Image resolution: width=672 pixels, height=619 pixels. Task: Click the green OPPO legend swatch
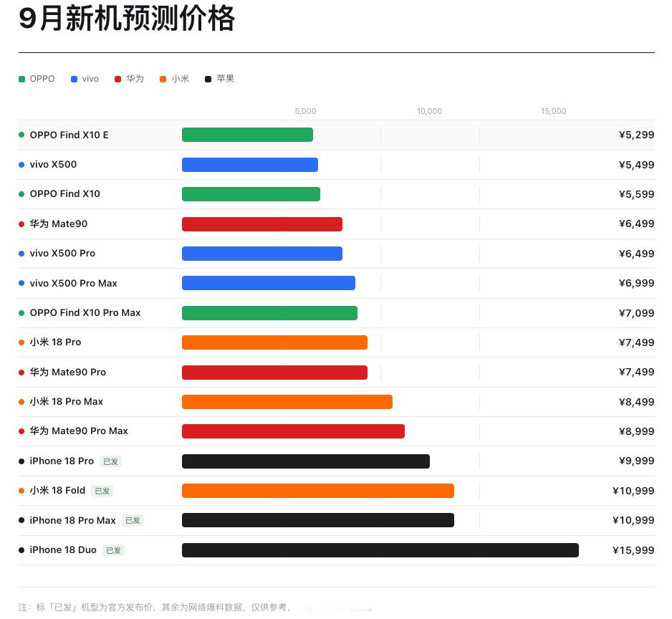22,80
